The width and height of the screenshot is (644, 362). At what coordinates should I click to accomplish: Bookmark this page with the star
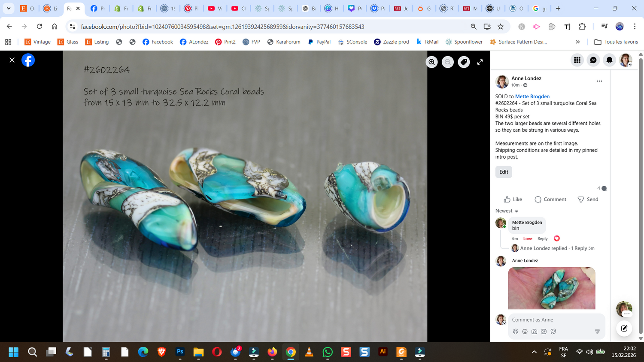[501, 27]
